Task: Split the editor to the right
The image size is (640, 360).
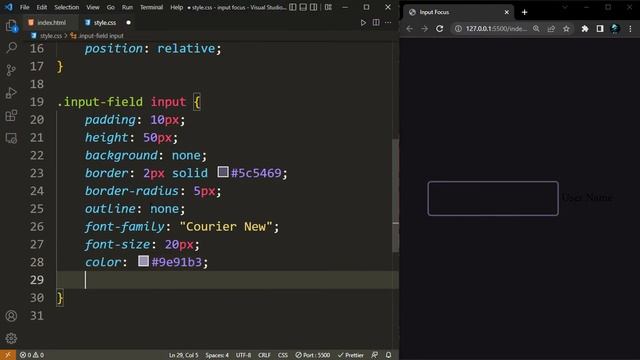Action: [376, 22]
